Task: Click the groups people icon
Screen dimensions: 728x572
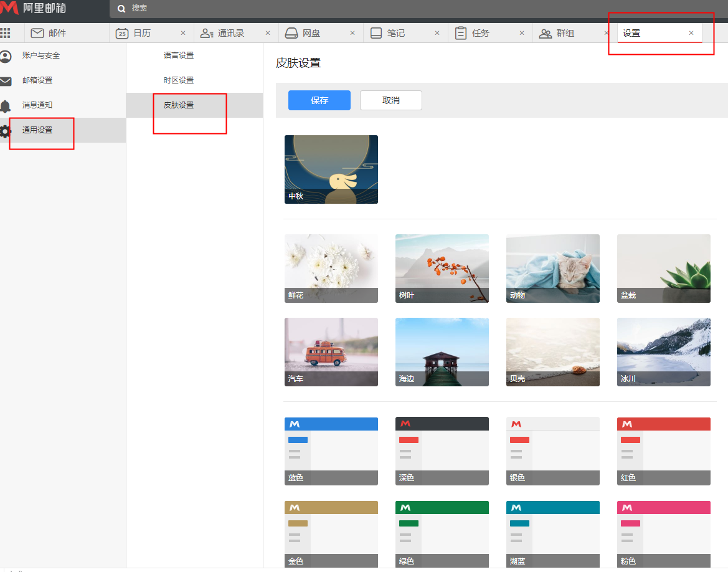Action: click(546, 33)
